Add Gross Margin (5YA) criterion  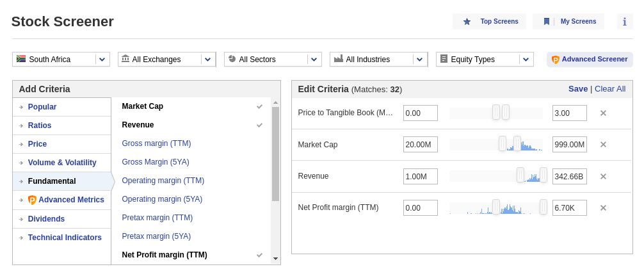tap(156, 162)
